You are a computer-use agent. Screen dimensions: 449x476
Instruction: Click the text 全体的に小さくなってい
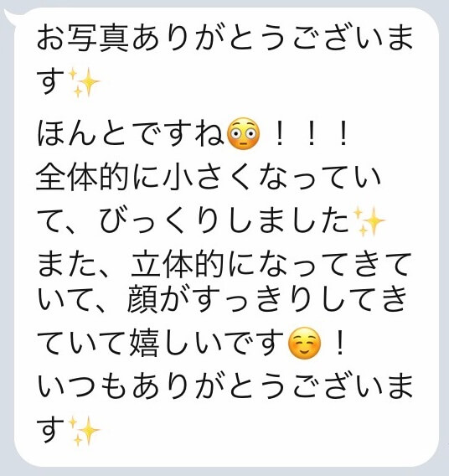[x=208, y=178]
